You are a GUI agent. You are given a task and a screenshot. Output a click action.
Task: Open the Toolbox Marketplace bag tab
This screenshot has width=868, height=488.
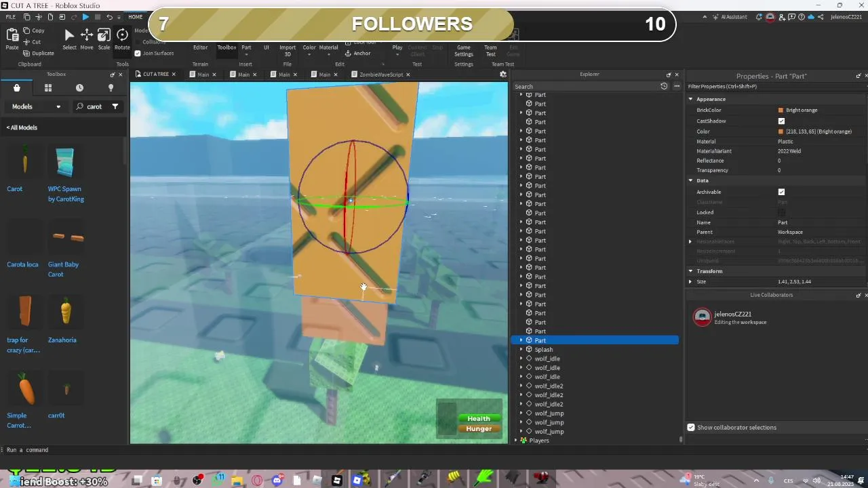[17, 88]
